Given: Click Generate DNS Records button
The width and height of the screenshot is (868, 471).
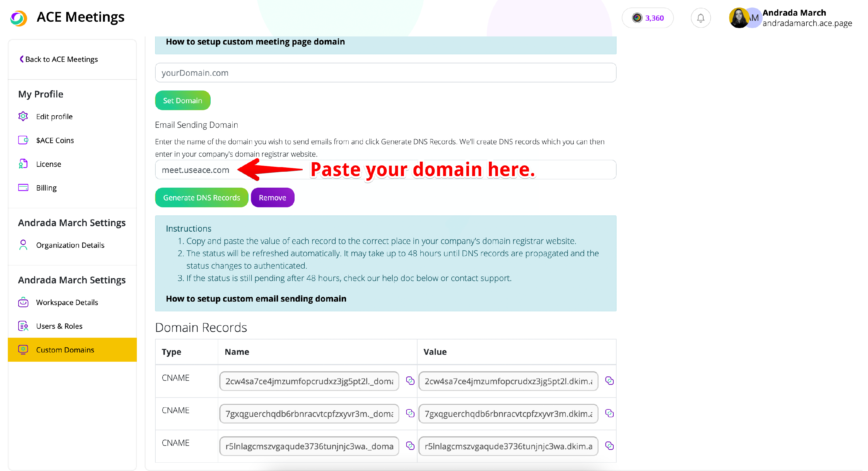Looking at the screenshot, I should point(201,198).
